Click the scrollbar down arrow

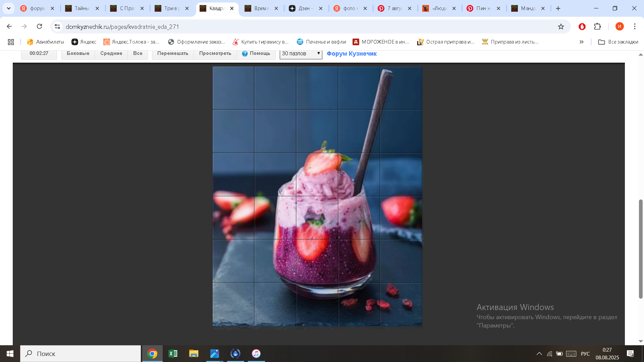[641, 341]
